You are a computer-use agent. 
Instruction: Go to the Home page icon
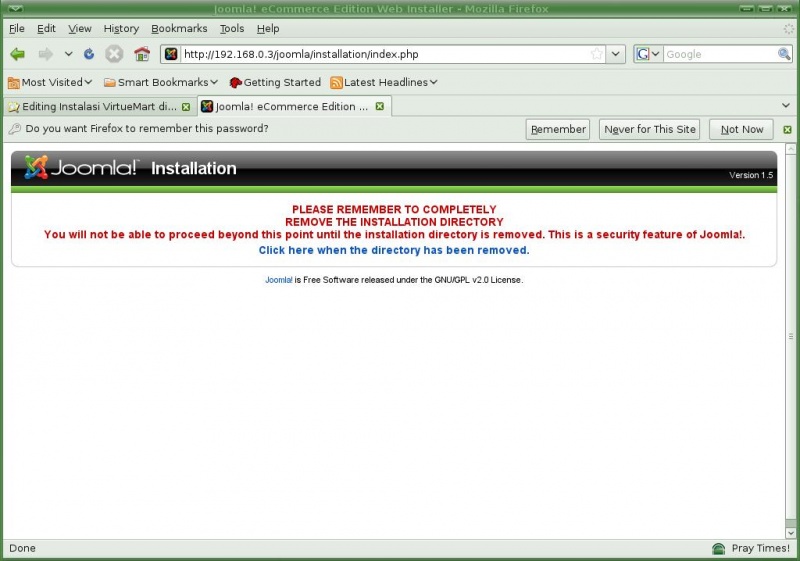[x=142, y=54]
